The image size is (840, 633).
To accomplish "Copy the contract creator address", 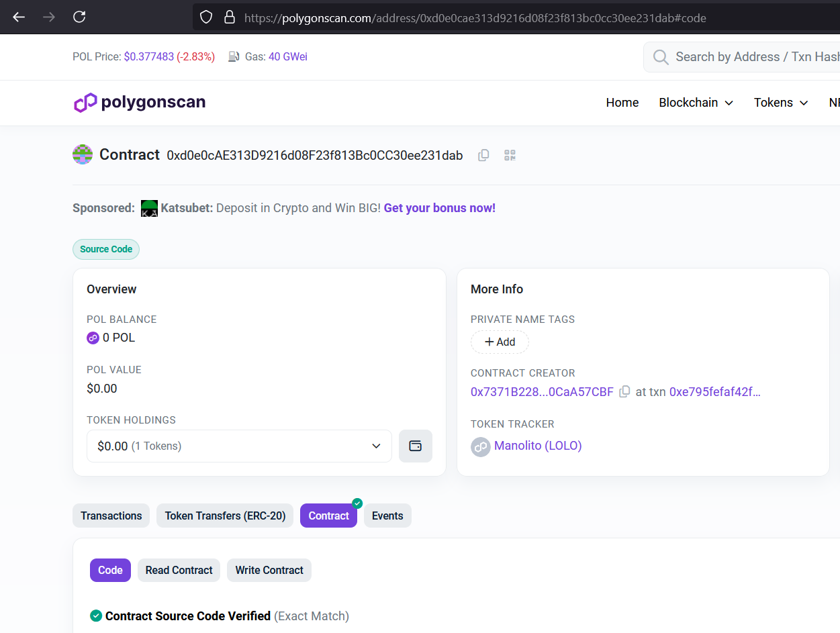I will coord(624,392).
